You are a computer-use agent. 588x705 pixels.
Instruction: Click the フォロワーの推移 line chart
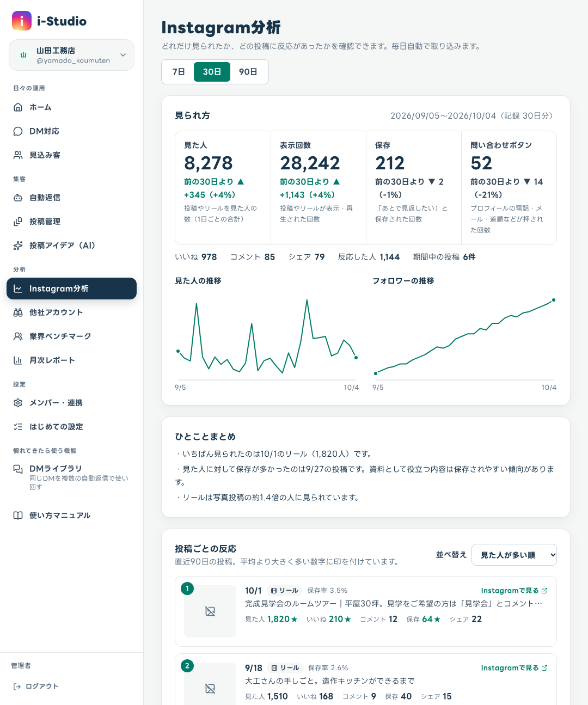click(x=464, y=339)
